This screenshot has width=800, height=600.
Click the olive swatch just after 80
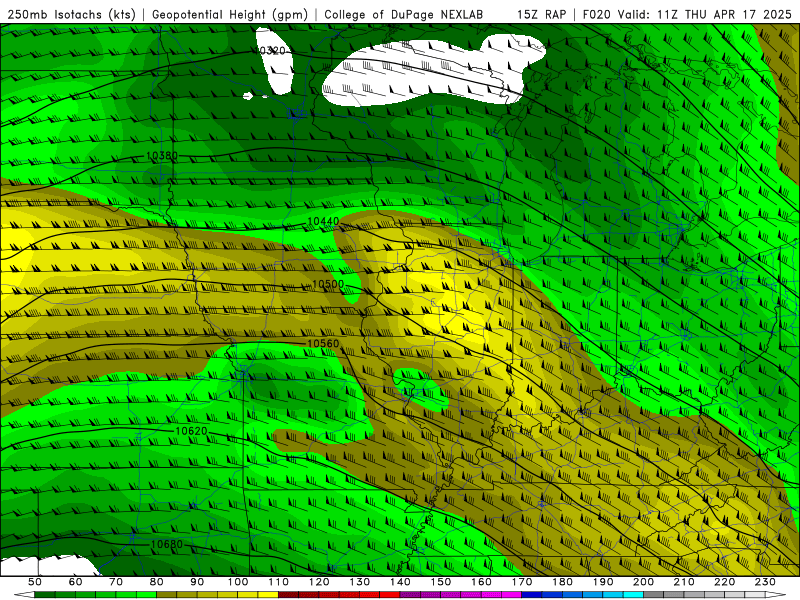[x=166, y=595]
